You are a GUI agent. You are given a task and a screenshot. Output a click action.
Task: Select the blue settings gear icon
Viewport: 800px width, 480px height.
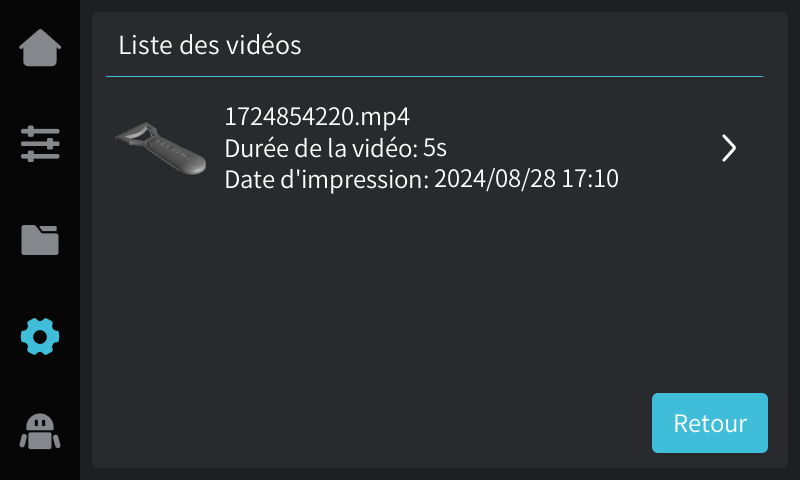pyautogui.click(x=40, y=337)
